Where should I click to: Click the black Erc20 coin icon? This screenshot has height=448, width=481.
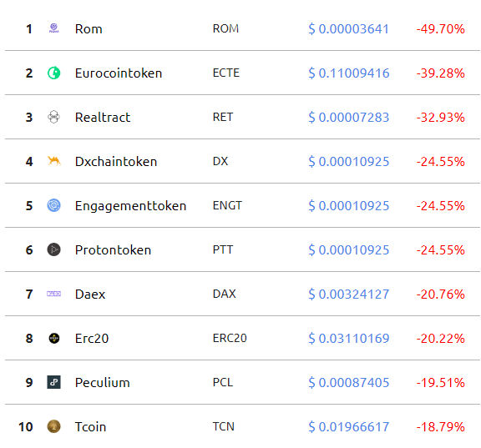pyautogui.click(x=54, y=339)
